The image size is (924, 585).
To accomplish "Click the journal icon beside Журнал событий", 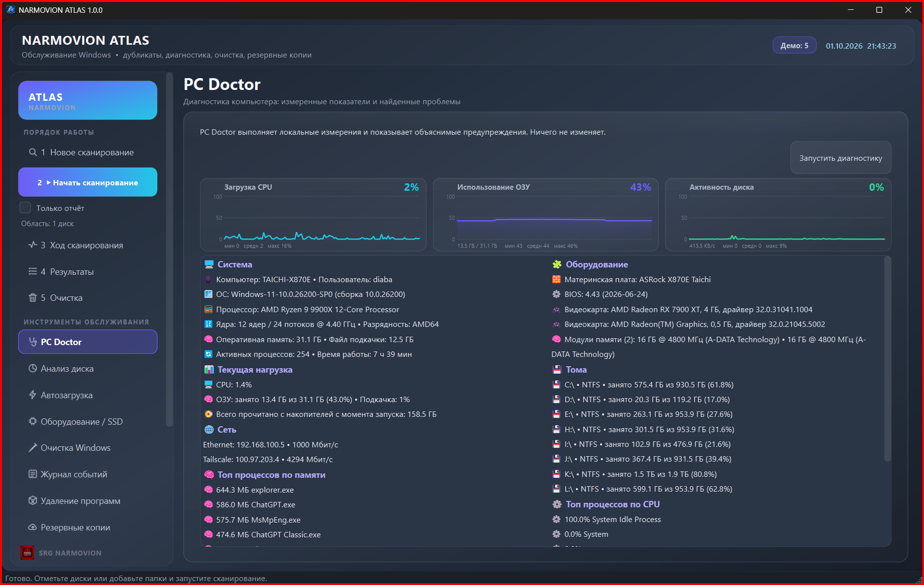I will point(33,474).
